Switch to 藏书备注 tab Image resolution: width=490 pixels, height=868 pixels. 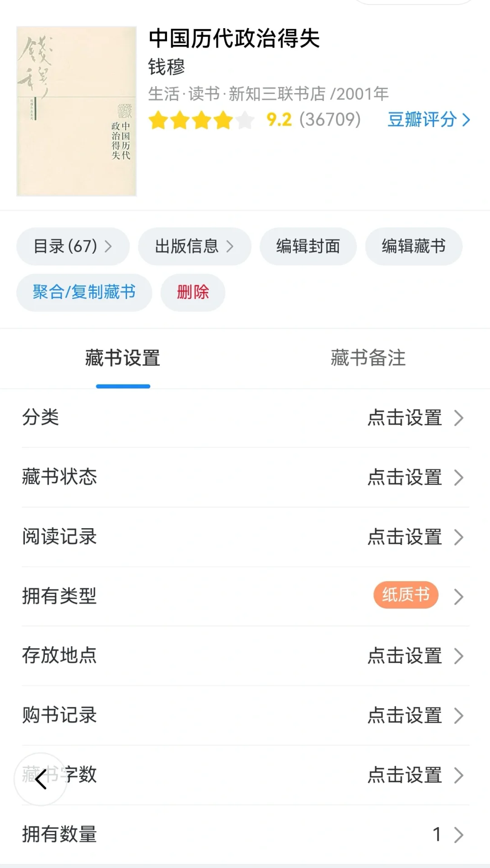pyautogui.click(x=368, y=358)
